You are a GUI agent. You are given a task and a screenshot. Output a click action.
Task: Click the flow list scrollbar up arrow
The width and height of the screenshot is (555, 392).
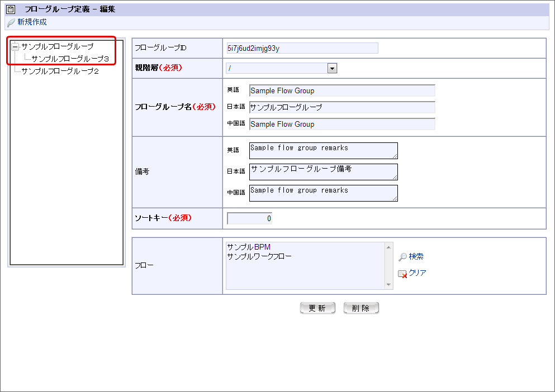pos(388,247)
